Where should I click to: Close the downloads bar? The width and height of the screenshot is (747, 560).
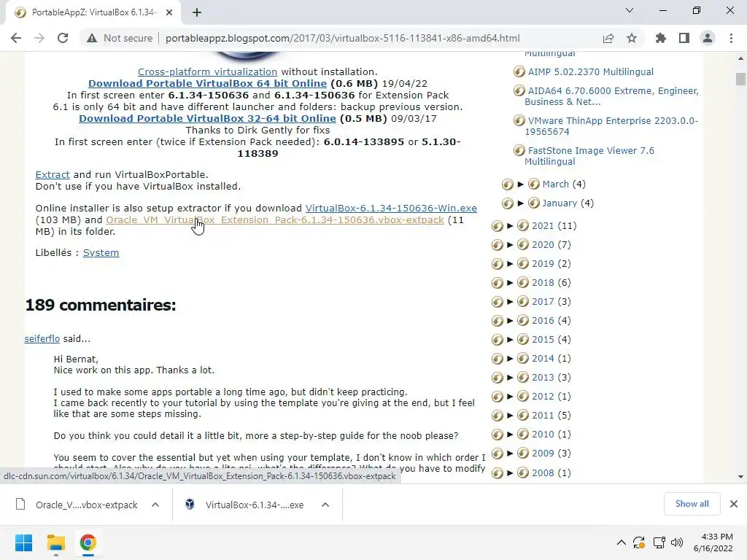point(734,504)
